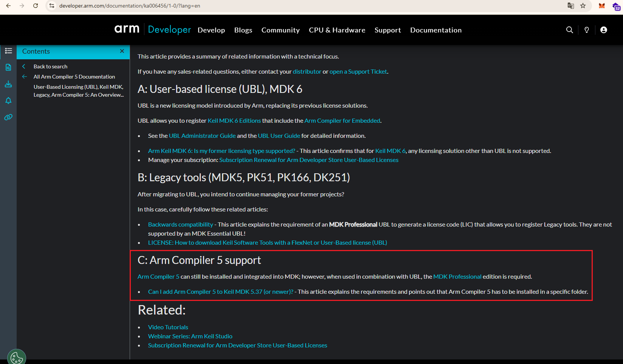Click the search magnifier icon in header

coord(569,30)
